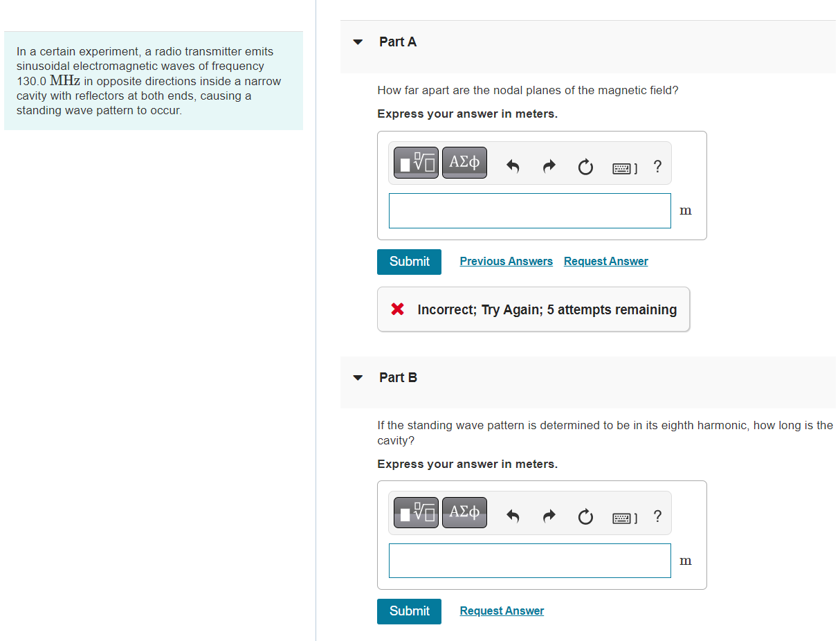
Task: Open help question mark in Part A
Action: 657,166
